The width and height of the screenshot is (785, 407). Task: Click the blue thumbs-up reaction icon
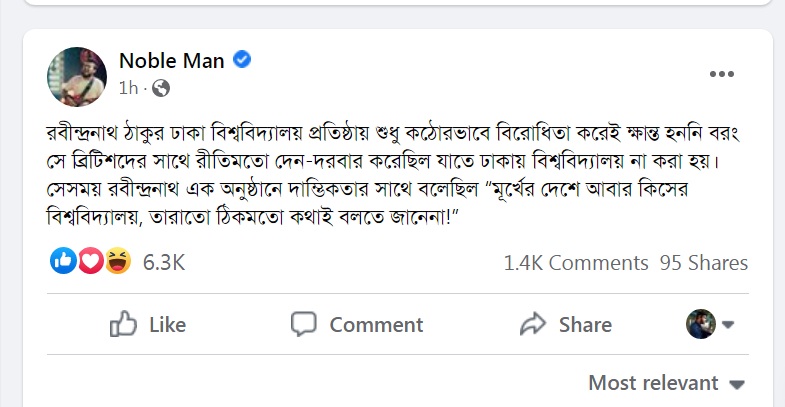(63, 262)
